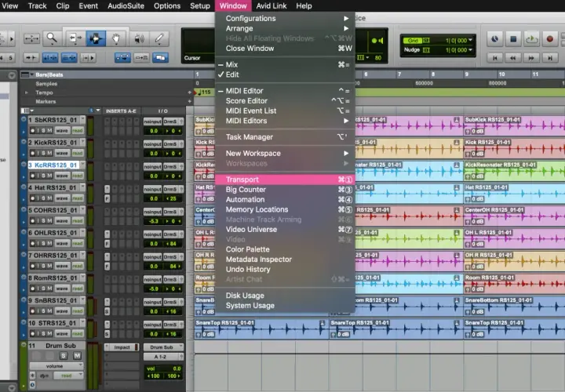The width and height of the screenshot is (565, 392).
Task: Click Return to Zero transport button
Action: (495, 57)
